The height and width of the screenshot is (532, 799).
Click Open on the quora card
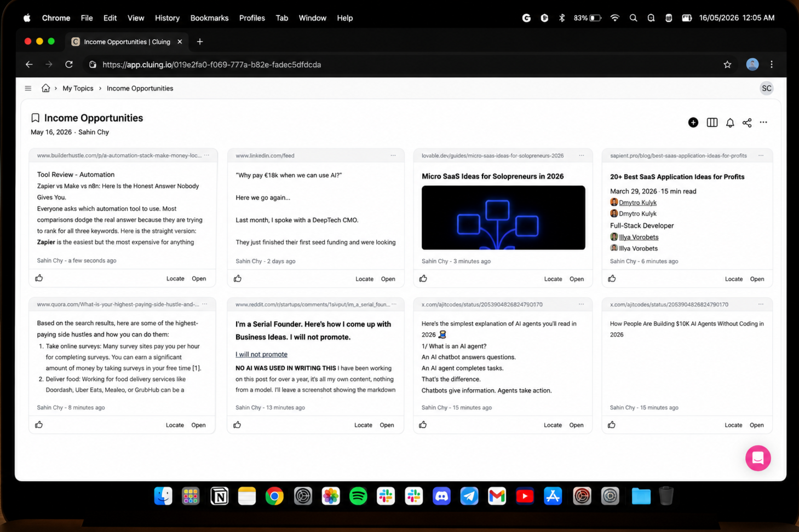coord(199,425)
